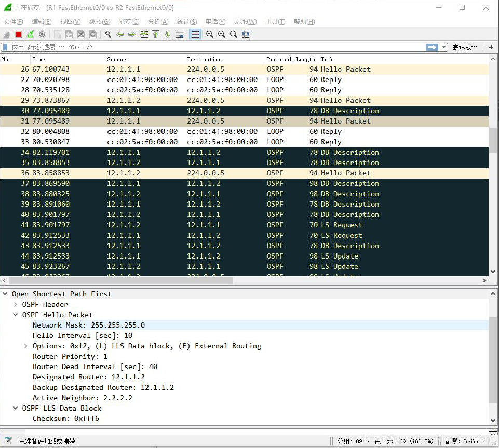Click the filter bookmark icon
The image size is (499, 448).
pos(5,47)
